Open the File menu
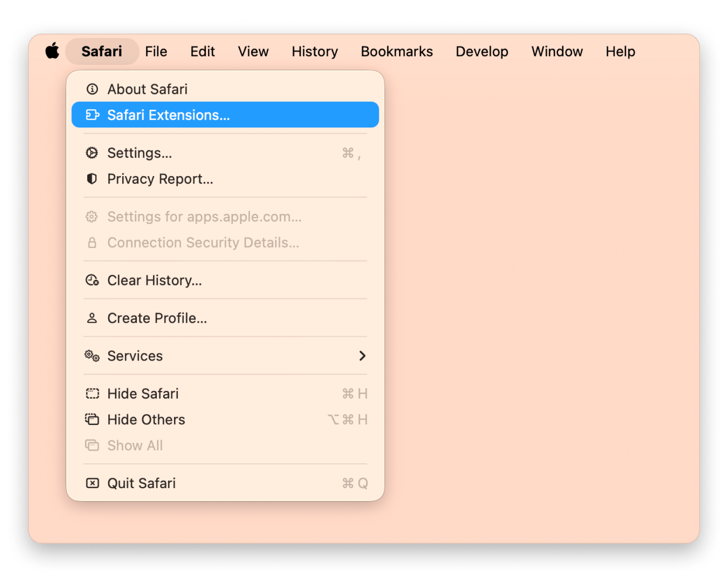Viewport: 728px width, 581px height. 156,51
